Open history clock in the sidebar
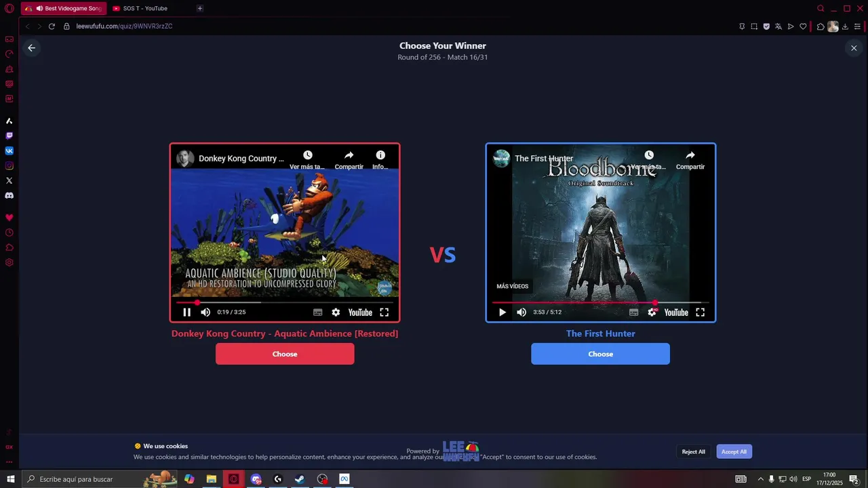The image size is (868, 488). tap(9, 232)
